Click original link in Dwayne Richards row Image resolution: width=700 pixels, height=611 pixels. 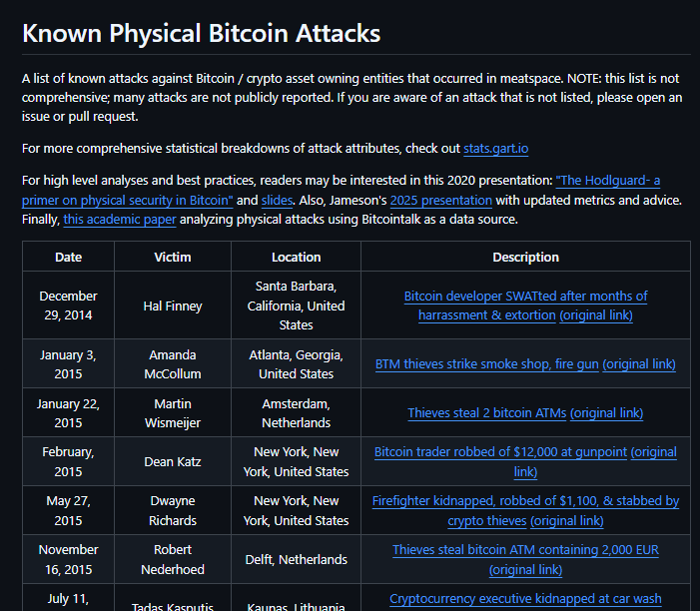566,520
